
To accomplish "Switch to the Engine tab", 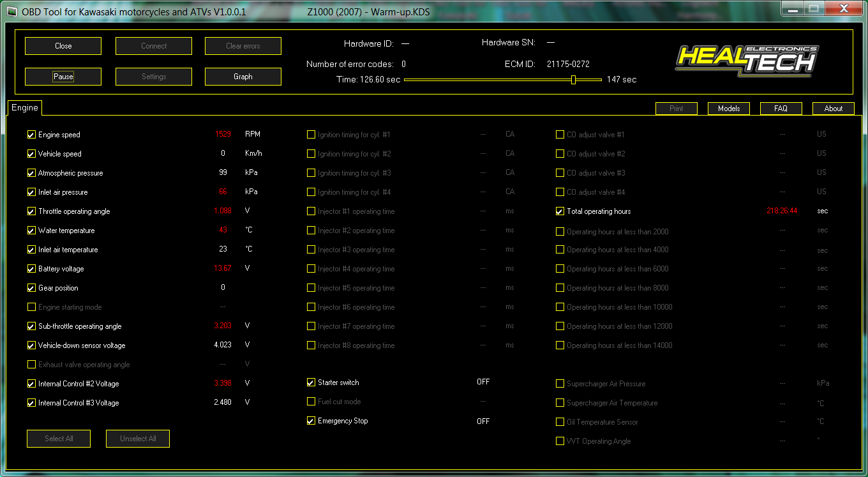I will 25,108.
